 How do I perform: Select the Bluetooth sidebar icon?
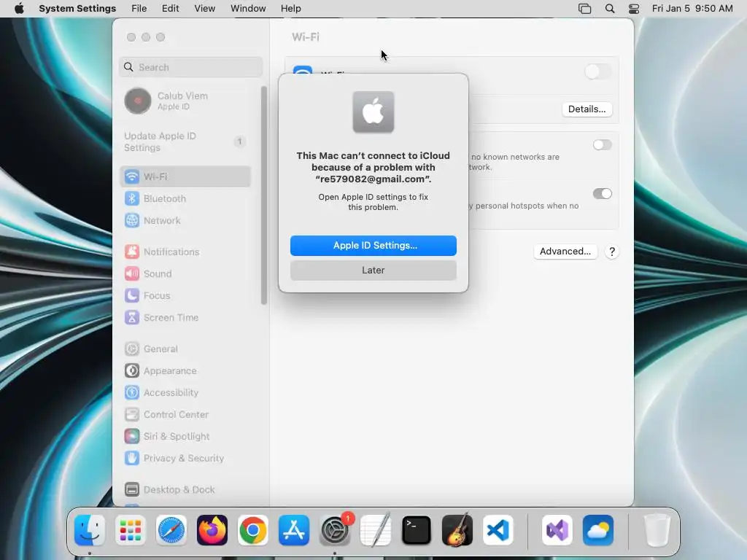pyautogui.click(x=132, y=198)
